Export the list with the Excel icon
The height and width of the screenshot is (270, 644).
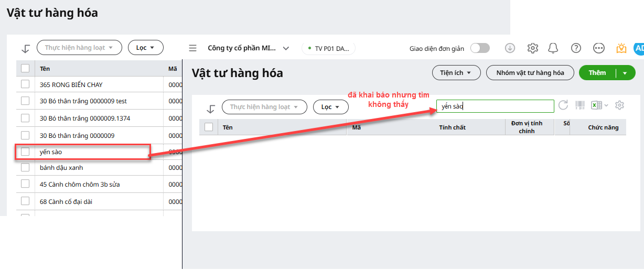596,105
